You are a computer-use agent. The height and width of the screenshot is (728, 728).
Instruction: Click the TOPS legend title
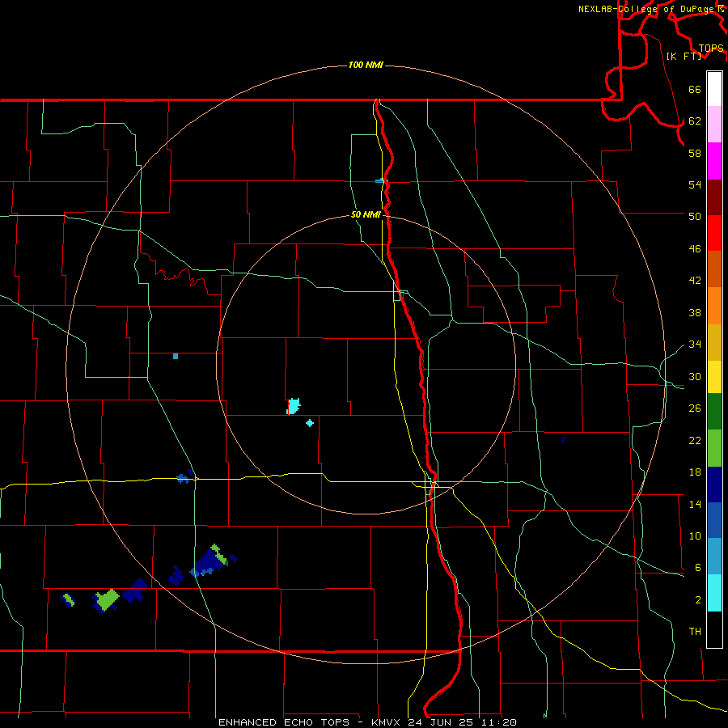711,48
